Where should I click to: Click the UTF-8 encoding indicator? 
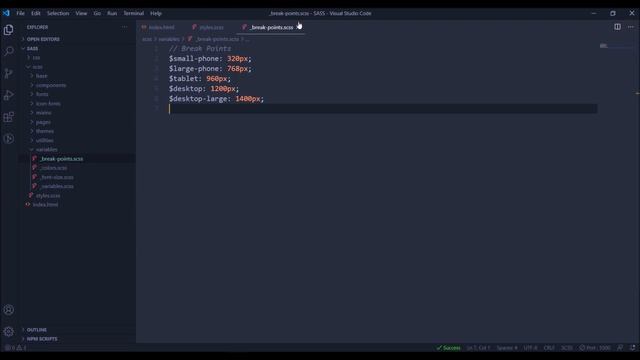pyautogui.click(x=531, y=348)
